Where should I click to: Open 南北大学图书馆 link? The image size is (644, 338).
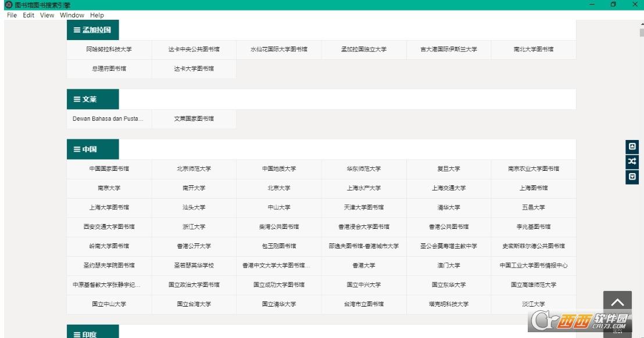tap(534, 49)
